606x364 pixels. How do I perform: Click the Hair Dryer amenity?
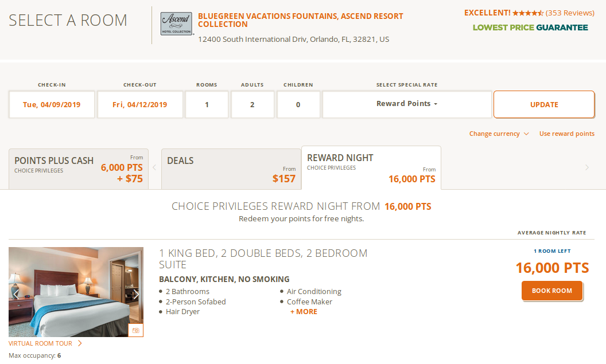182,311
